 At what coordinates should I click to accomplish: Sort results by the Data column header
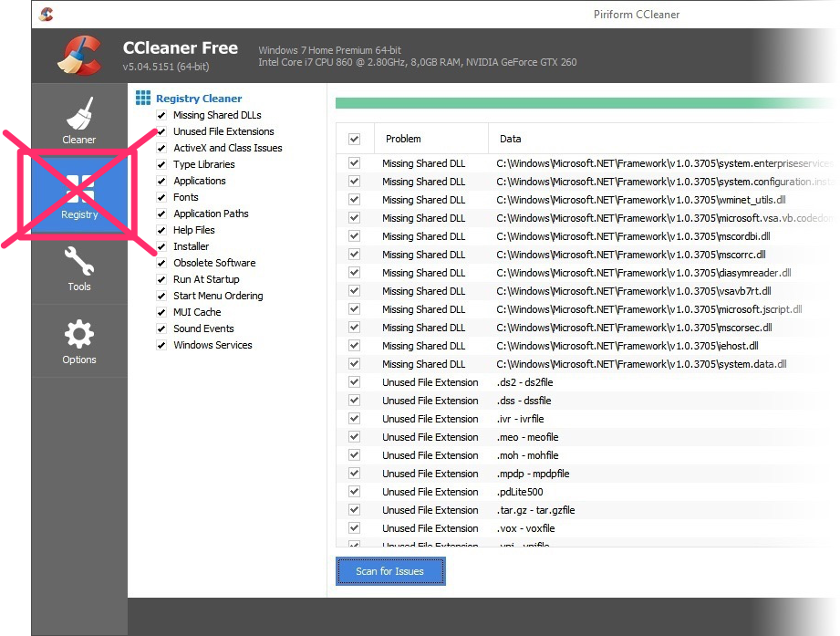[510, 139]
